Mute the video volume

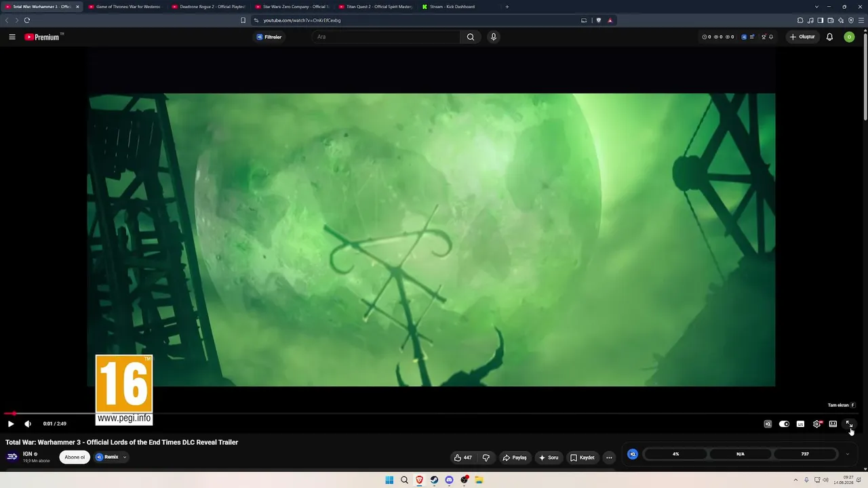28,424
